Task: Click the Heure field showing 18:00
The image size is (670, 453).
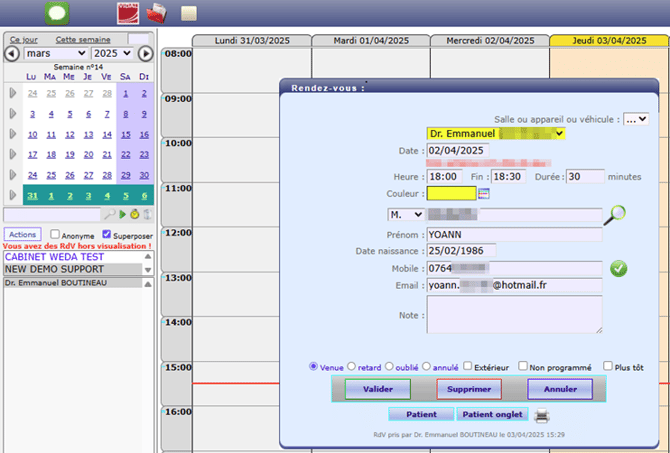Action: [444, 176]
